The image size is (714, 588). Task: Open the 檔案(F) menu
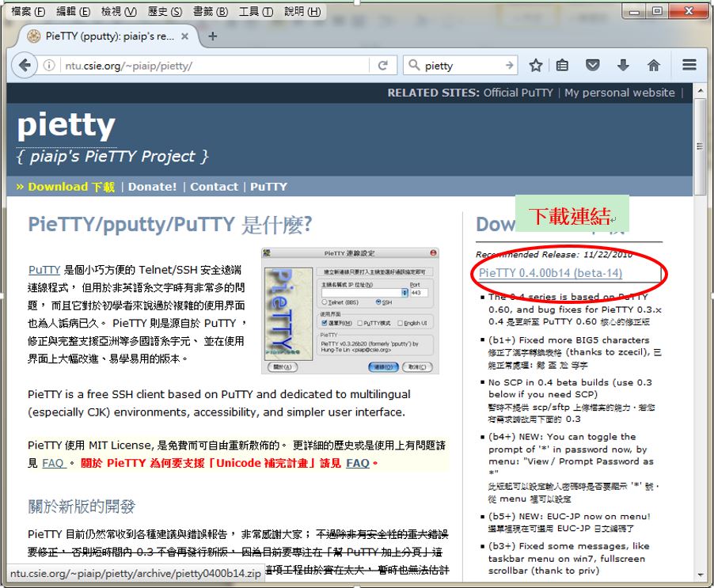tap(28, 12)
